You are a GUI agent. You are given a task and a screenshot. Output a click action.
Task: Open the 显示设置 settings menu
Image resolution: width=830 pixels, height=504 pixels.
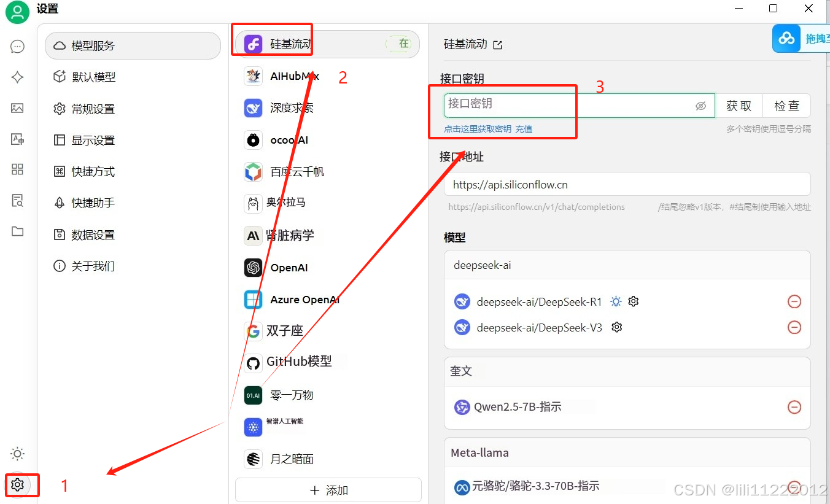(133, 140)
